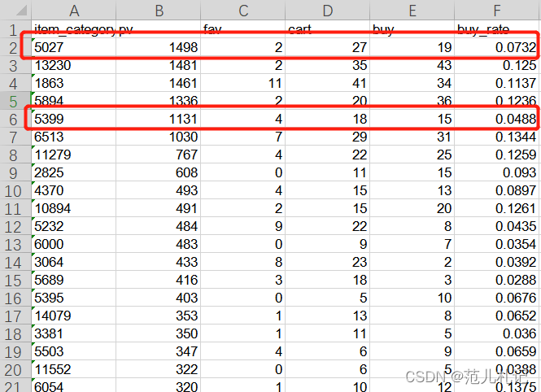
Task: Select row 19 header
Action: 15,351
